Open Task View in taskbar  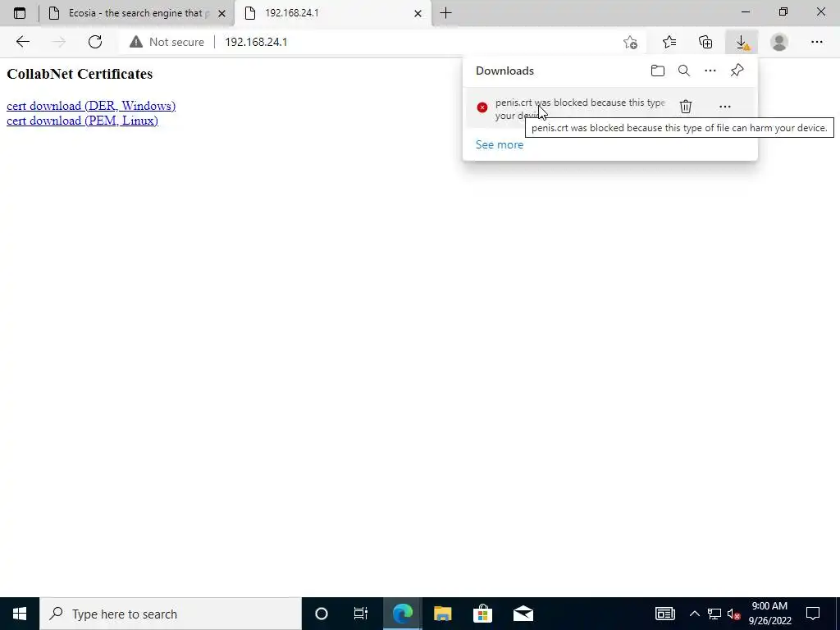pyautogui.click(x=361, y=614)
